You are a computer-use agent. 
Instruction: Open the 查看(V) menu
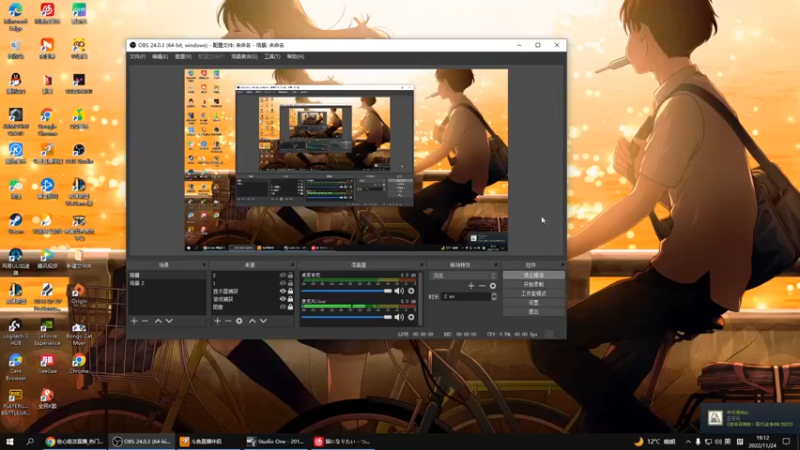[183, 57]
